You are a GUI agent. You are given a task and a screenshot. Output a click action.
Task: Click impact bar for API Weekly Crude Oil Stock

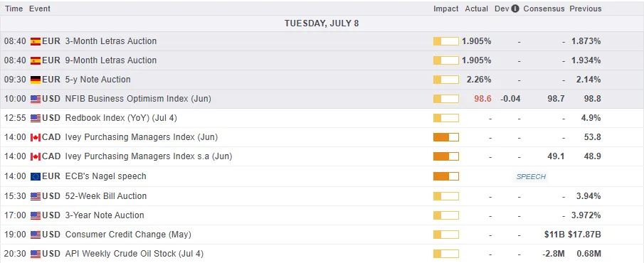click(446, 254)
